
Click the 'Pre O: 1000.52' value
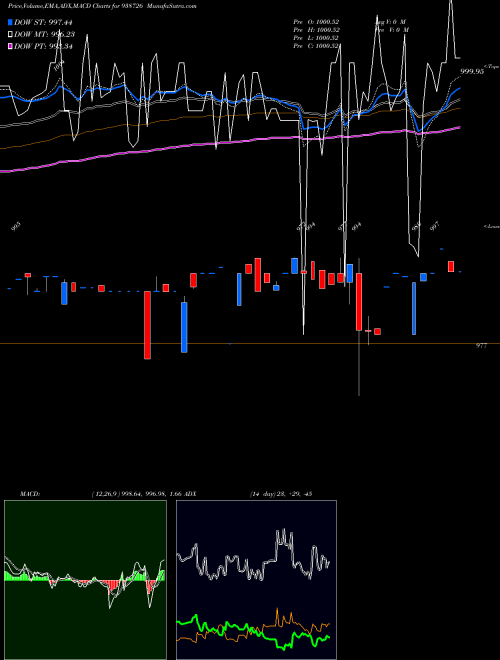316,22
